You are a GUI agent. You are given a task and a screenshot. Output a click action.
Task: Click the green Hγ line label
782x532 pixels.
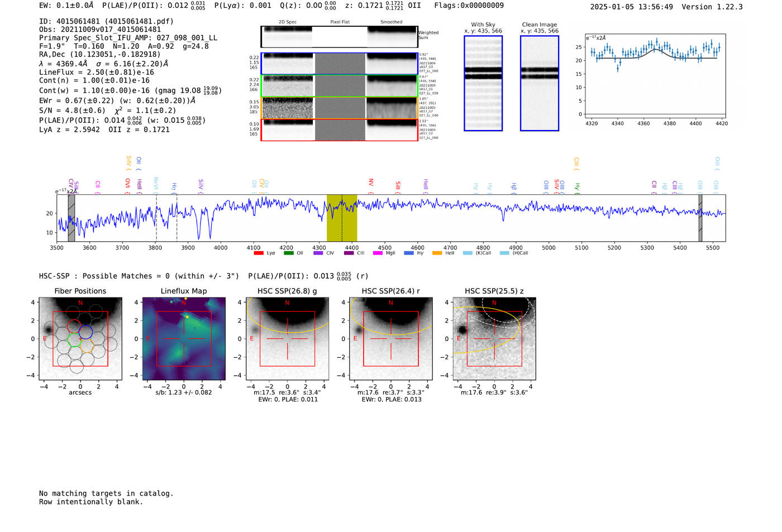pyautogui.click(x=577, y=188)
